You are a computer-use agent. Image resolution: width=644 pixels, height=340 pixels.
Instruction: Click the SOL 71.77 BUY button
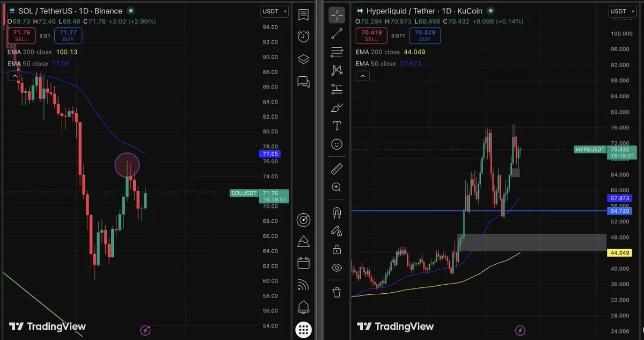[x=68, y=36]
